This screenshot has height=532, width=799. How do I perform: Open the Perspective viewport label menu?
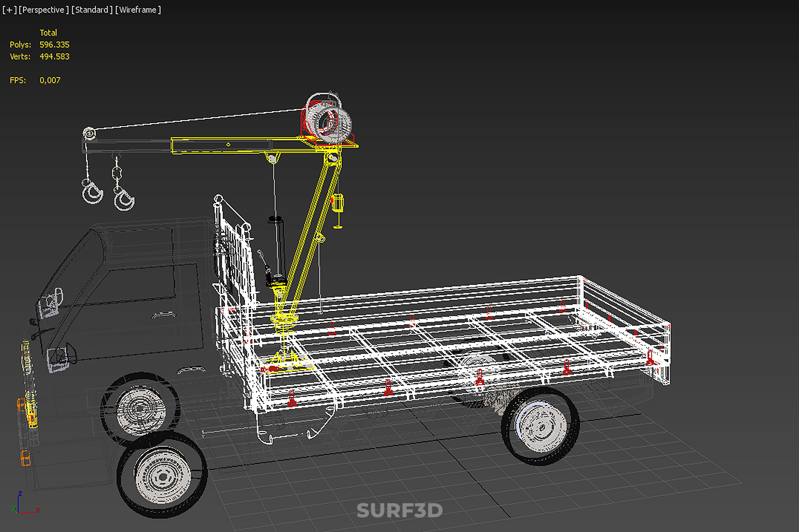tap(43, 10)
